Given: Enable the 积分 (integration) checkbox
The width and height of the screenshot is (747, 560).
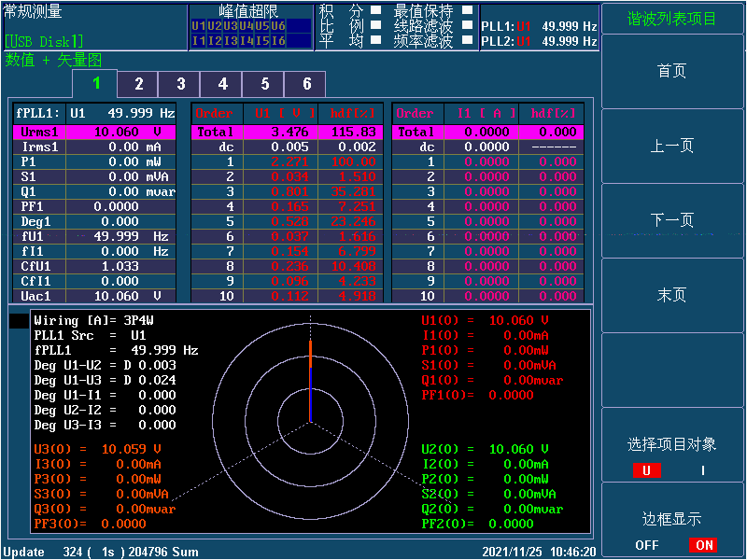Looking at the screenshot, I should [x=375, y=11].
